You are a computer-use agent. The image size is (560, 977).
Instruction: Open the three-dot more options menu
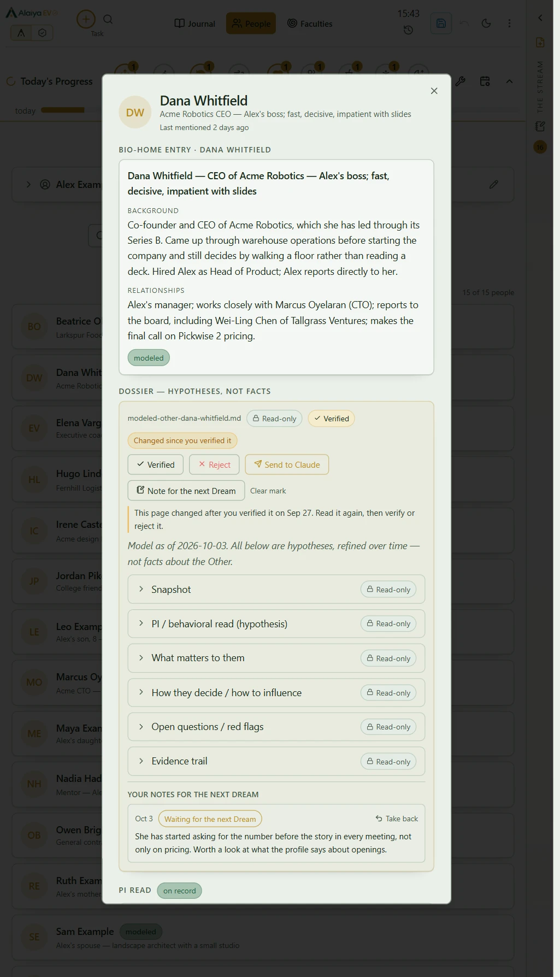509,23
